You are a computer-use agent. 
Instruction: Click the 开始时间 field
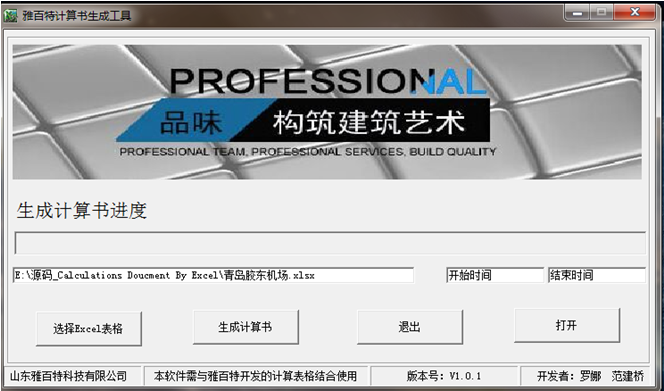click(x=495, y=275)
